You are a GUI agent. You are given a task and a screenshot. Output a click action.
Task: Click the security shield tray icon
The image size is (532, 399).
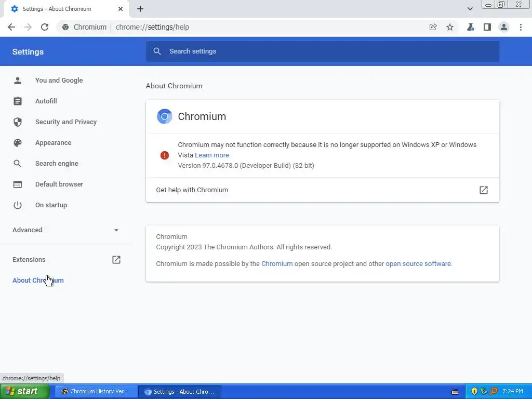point(474,392)
